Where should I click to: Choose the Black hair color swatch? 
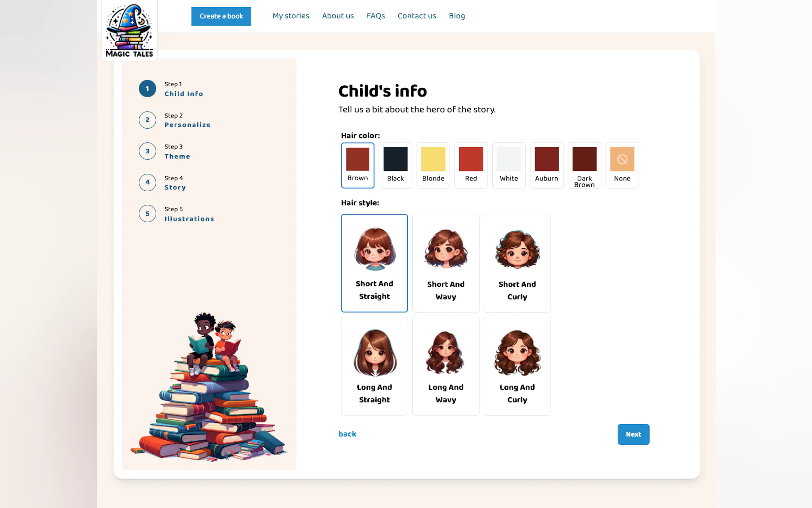395,165
